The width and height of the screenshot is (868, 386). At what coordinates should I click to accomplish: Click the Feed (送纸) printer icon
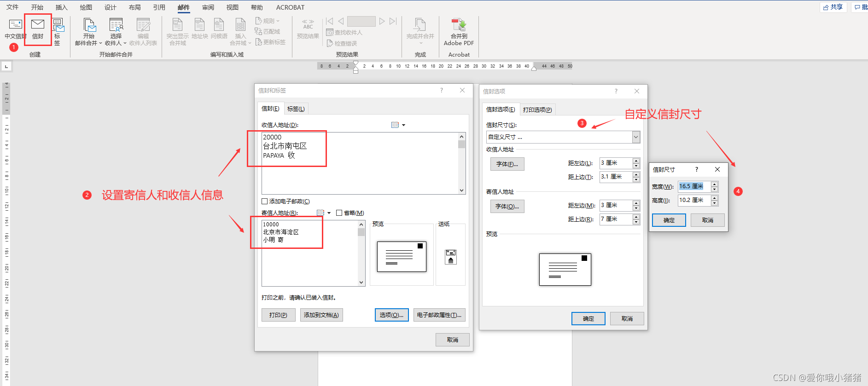tap(451, 257)
